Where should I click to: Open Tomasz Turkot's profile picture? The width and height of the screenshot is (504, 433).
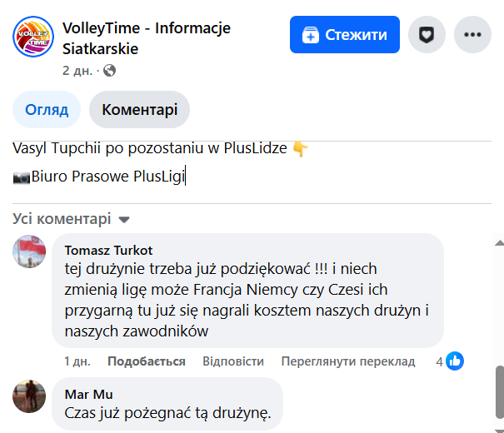click(x=29, y=251)
